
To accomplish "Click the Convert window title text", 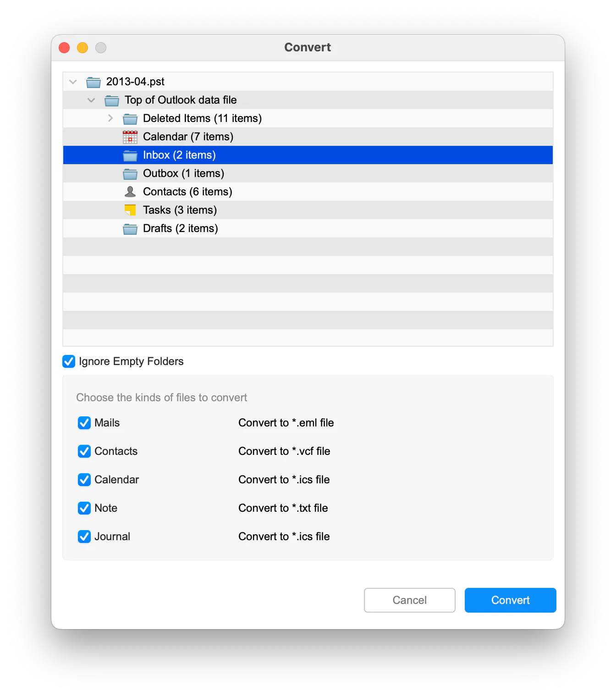I will (308, 47).
